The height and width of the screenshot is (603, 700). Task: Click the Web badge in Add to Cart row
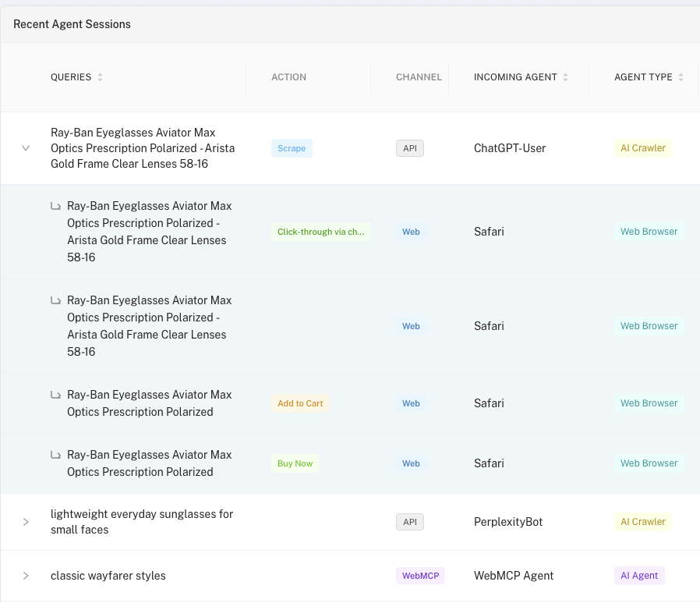click(411, 403)
